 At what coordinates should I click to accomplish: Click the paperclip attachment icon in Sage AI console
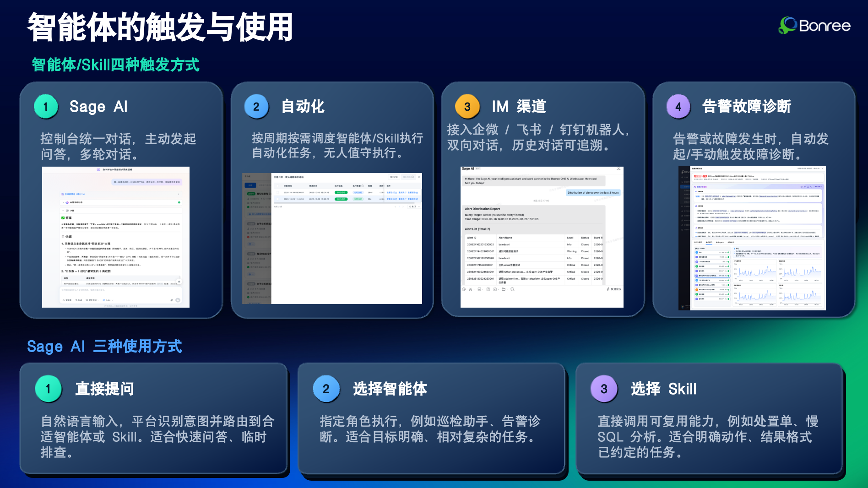click(x=172, y=300)
